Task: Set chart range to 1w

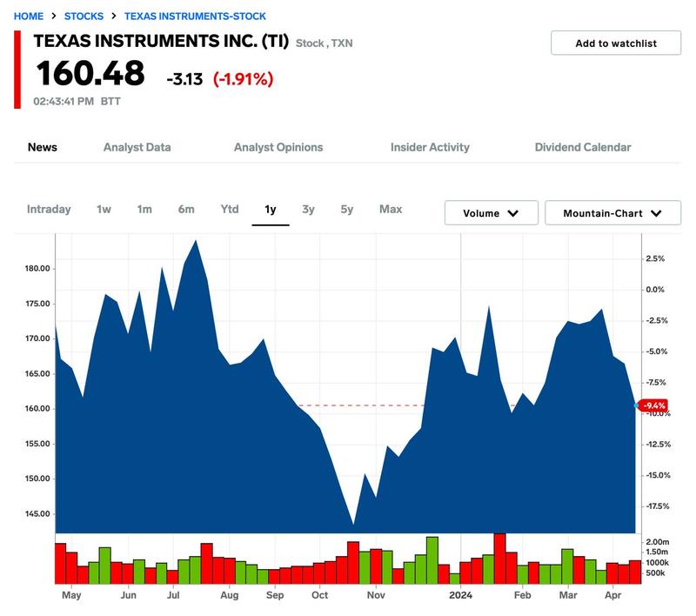Action: [x=104, y=209]
